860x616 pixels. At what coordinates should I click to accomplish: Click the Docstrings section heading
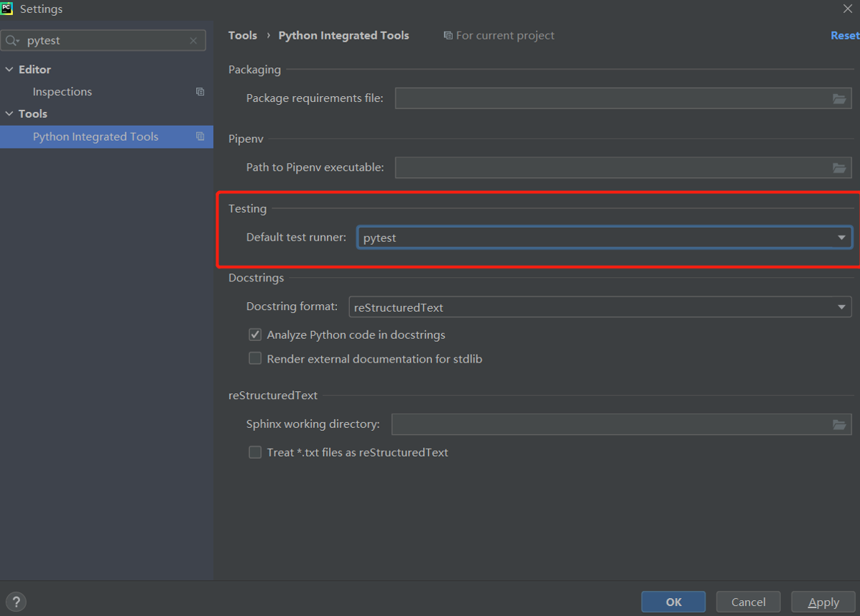256,278
